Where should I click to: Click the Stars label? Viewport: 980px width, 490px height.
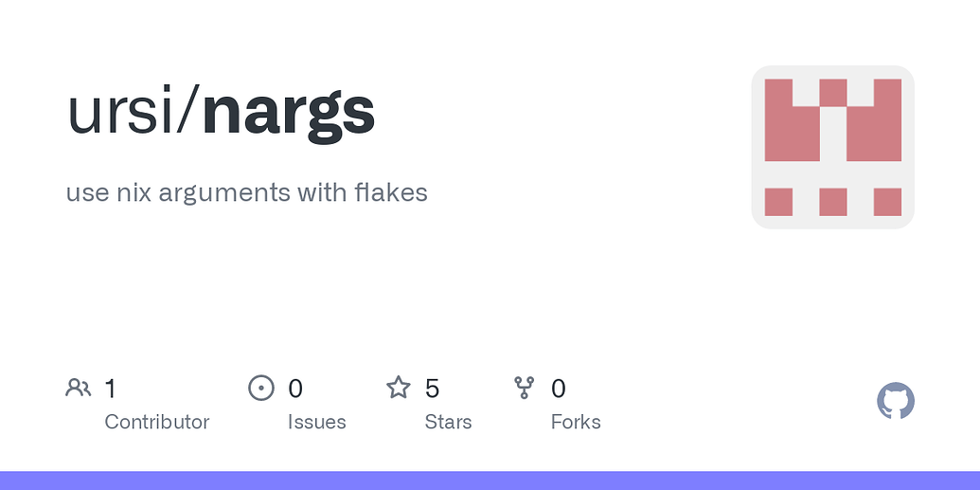tap(448, 422)
